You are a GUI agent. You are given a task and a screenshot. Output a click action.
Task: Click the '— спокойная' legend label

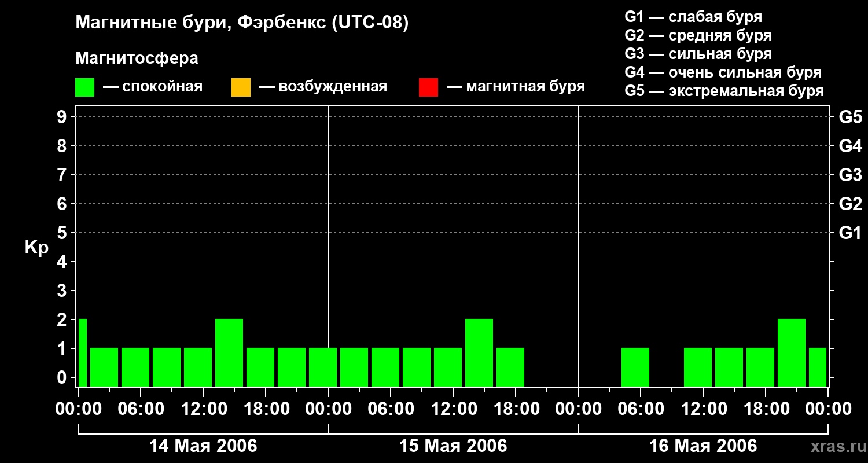(x=153, y=87)
